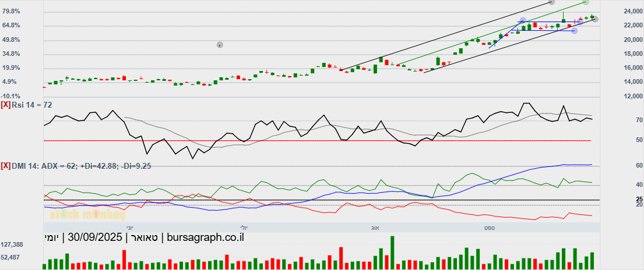The height and width of the screenshot is (270, 644).
Task: Click the טאואר stock name text
Action: click(x=145, y=237)
